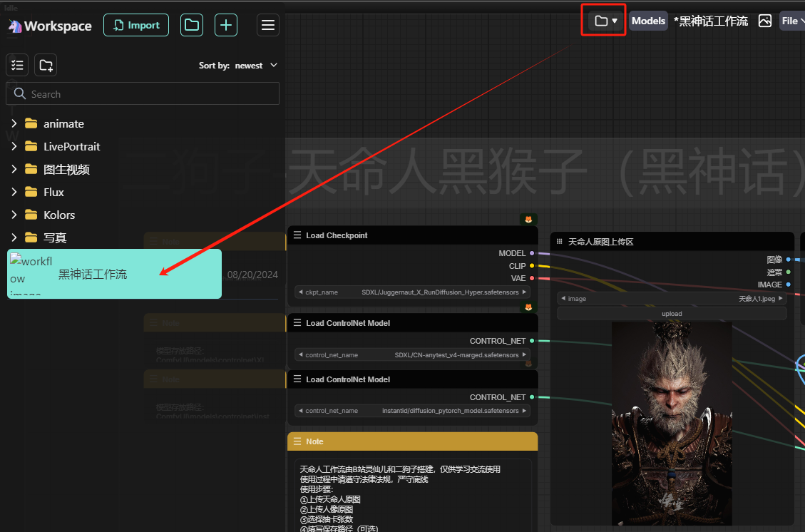Screen dimensions: 805x532
Task: Open the Sort by newest dropdown
Action: (x=238, y=65)
